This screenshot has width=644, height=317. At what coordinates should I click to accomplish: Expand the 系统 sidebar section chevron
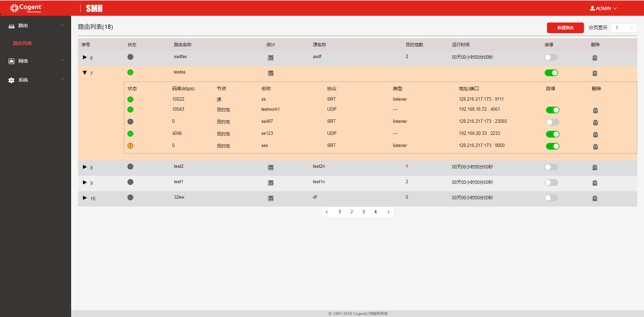62,80
